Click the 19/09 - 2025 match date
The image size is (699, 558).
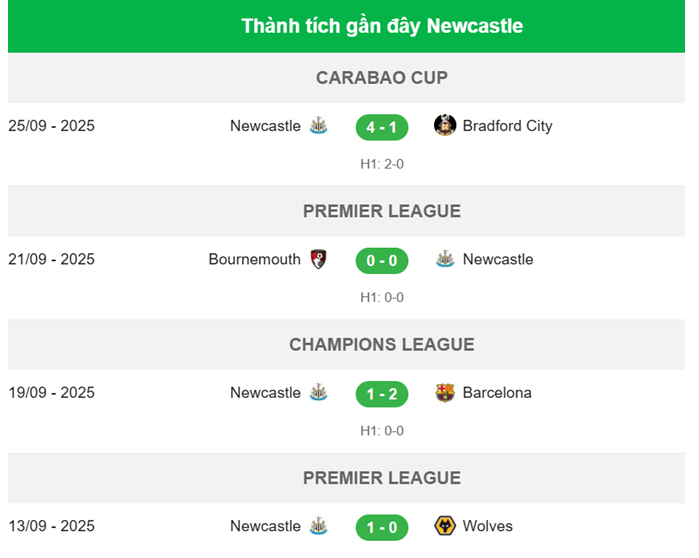(52, 393)
